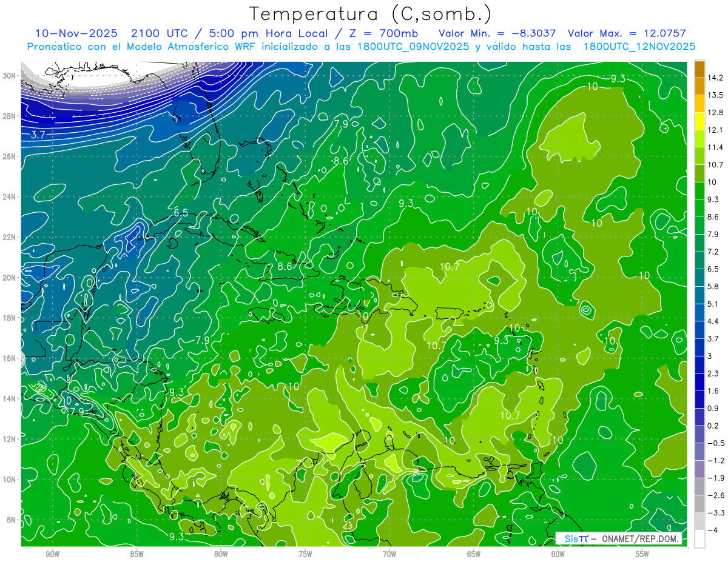Click the 55W longitude axis label
This screenshot has width=728, height=562.
pyautogui.click(x=642, y=554)
